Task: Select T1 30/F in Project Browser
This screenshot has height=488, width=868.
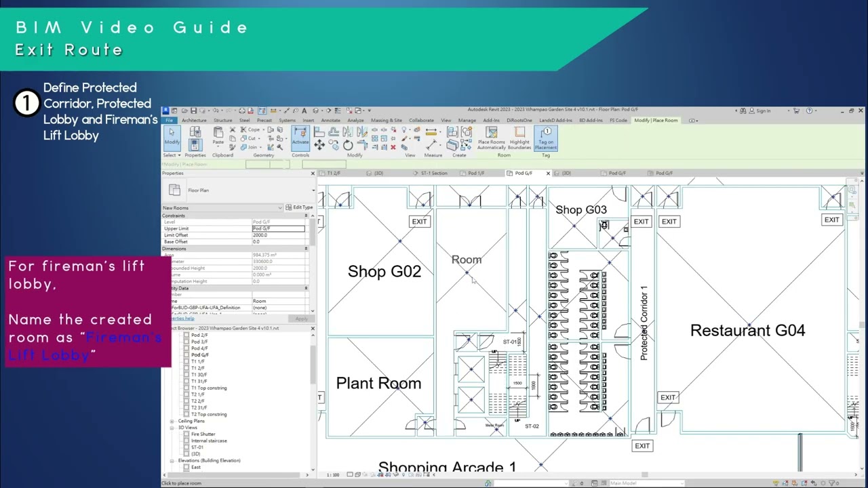Action: coord(198,375)
